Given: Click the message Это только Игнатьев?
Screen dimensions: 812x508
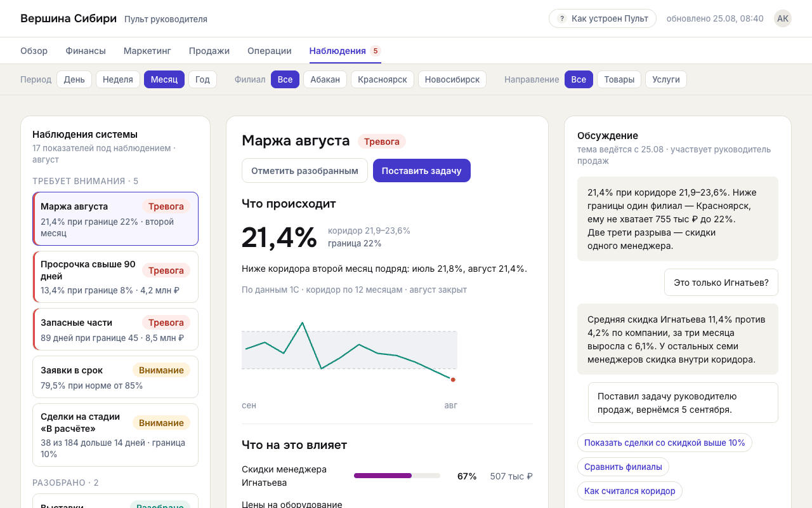Looking at the screenshot, I should [x=721, y=283].
